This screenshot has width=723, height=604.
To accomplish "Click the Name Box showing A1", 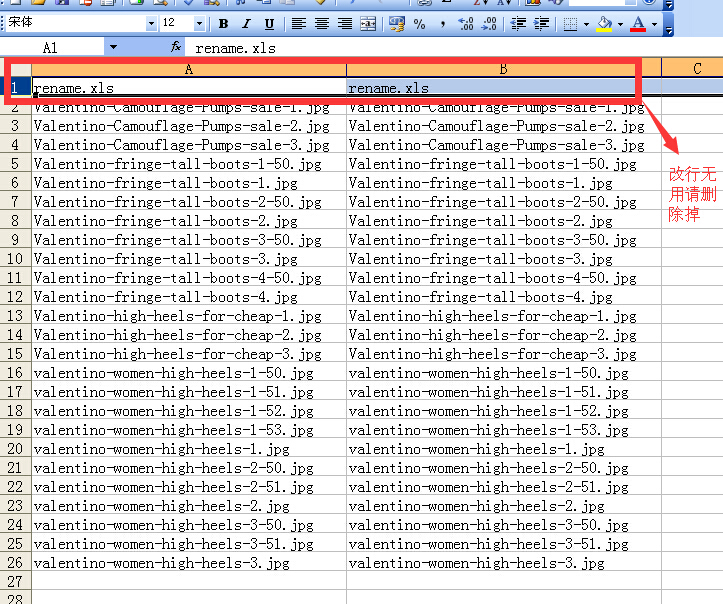I will 50,47.
